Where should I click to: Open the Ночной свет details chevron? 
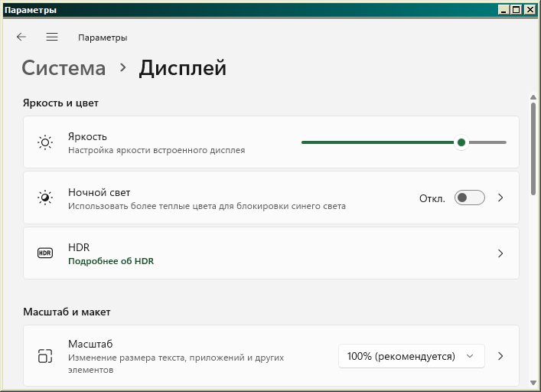500,198
